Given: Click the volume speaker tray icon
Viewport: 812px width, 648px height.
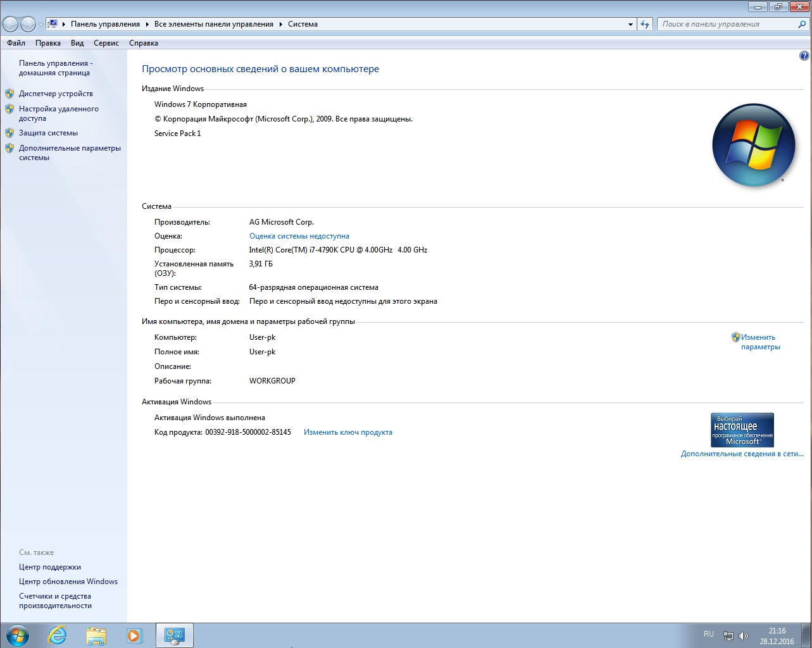Looking at the screenshot, I should pyautogui.click(x=744, y=636).
